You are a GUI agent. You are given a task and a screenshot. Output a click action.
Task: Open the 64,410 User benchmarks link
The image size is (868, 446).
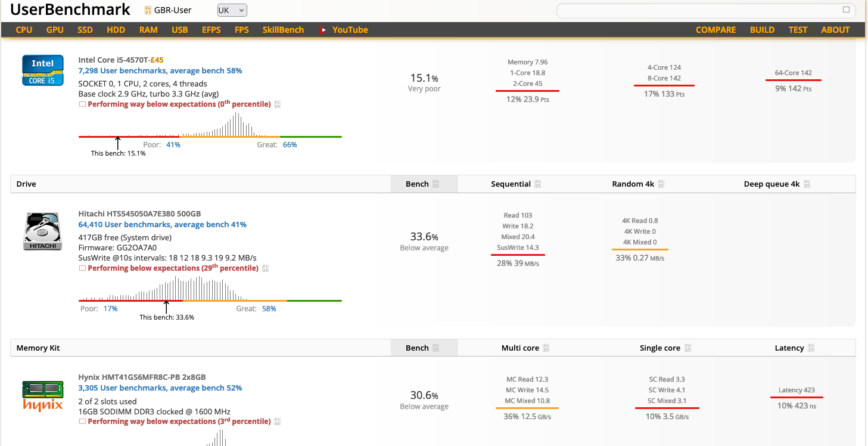[x=162, y=225]
